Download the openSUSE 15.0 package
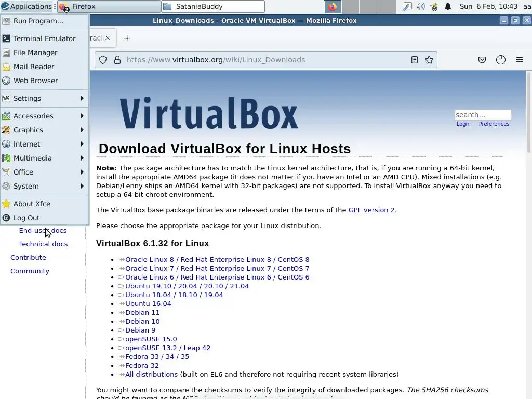Viewport: 532px width, 399px height. pos(151,339)
